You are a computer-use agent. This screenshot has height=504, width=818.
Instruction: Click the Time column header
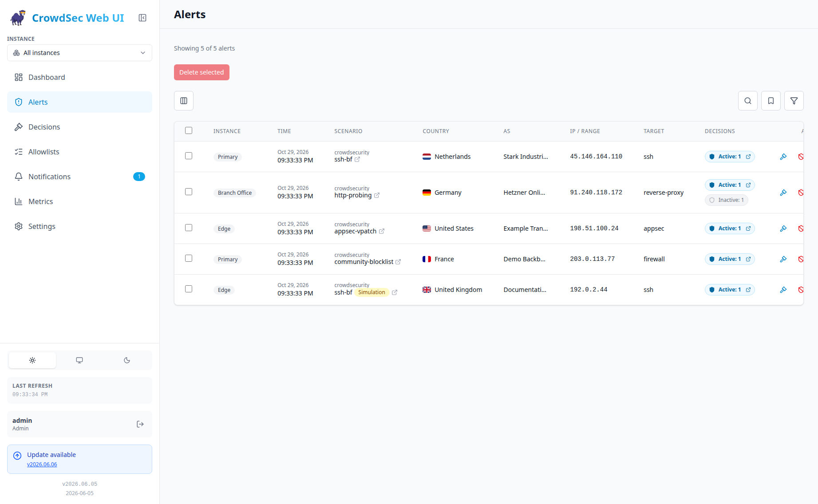(x=284, y=131)
